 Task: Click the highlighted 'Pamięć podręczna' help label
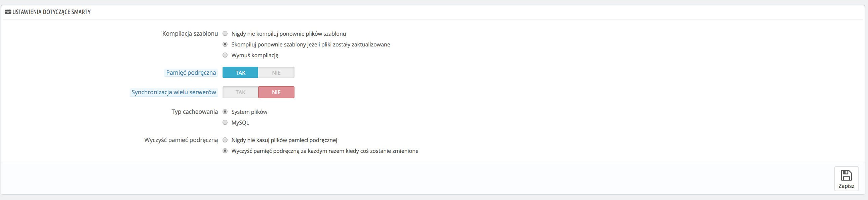191,72
